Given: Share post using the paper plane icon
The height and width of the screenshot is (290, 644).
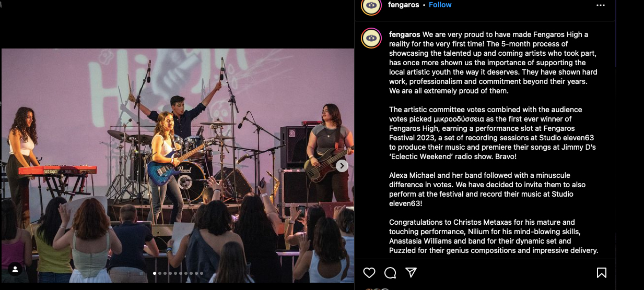Looking at the screenshot, I should 411,273.
